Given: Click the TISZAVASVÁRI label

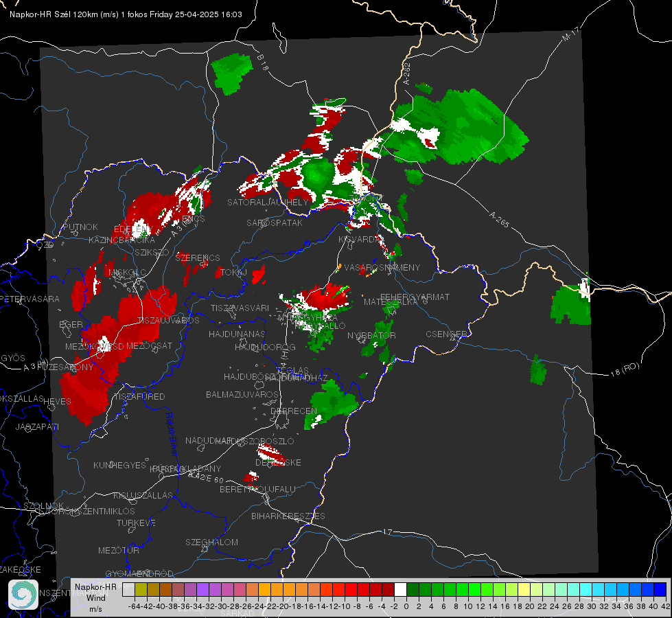Looking at the screenshot, I should point(240,308).
